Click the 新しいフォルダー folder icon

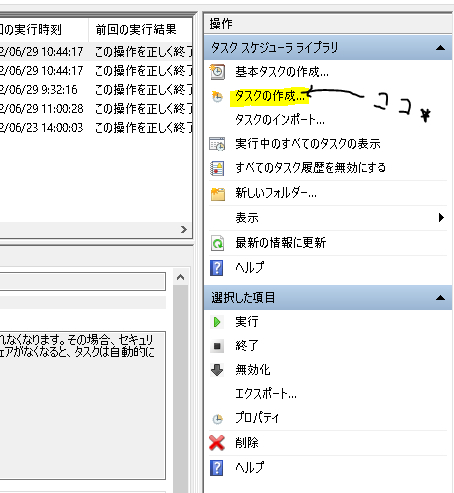(x=217, y=194)
